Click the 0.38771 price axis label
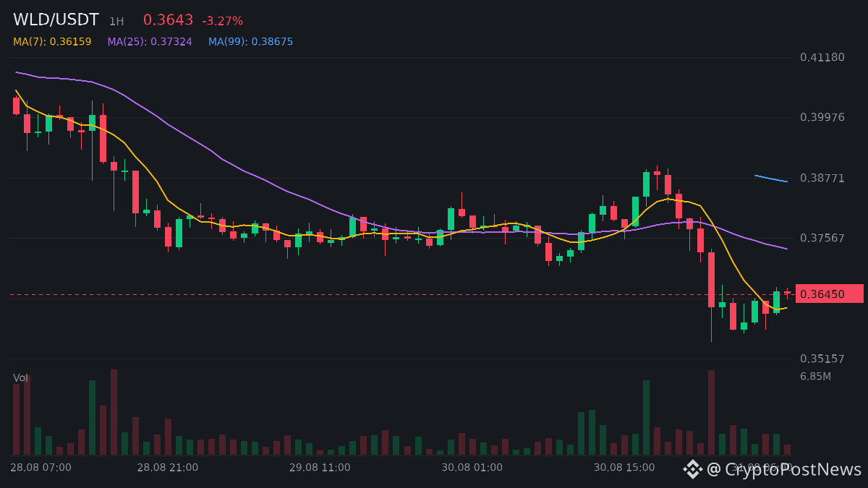The image size is (868, 488). [822, 178]
